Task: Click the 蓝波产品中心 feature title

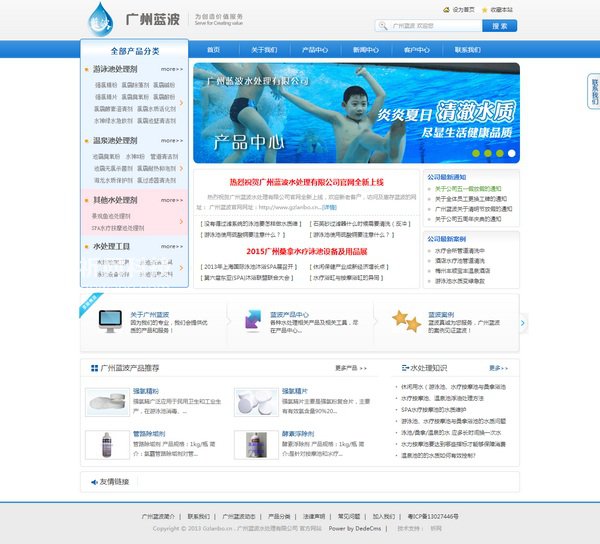Action: click(289, 314)
